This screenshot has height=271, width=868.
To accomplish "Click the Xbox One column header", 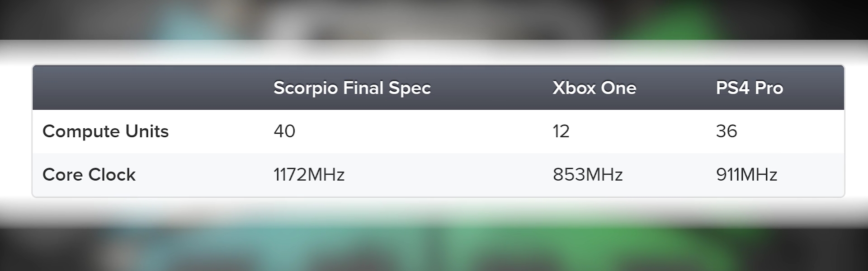I will 594,88.
